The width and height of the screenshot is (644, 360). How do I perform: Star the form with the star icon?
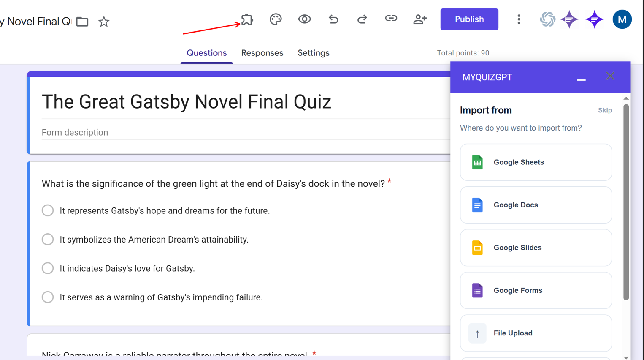pyautogui.click(x=104, y=22)
